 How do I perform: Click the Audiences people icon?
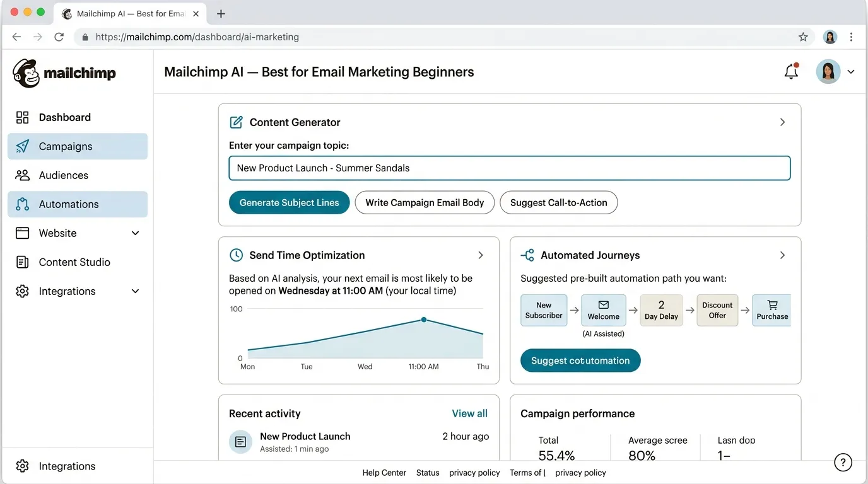tap(23, 175)
